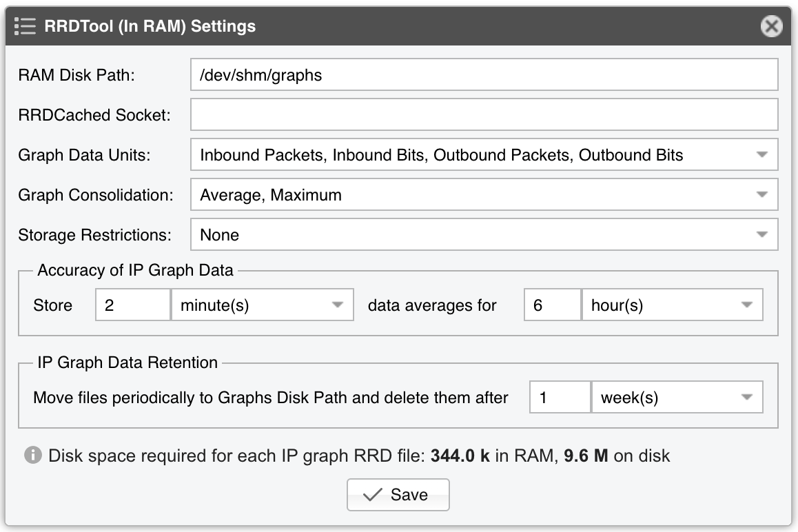Click the Accuracy of IP Graph Data heading
The width and height of the screenshot is (798, 532).
point(135,270)
